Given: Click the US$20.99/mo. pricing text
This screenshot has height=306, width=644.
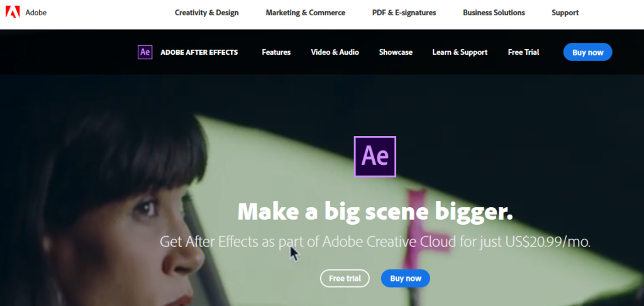Looking at the screenshot, I should click(547, 242).
